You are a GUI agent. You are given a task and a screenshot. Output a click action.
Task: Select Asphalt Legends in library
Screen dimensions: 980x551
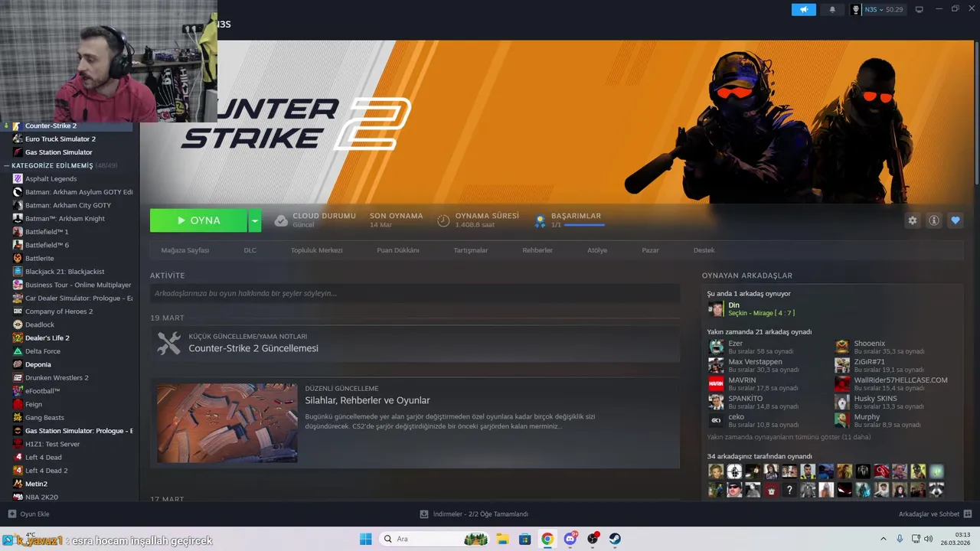tap(51, 178)
